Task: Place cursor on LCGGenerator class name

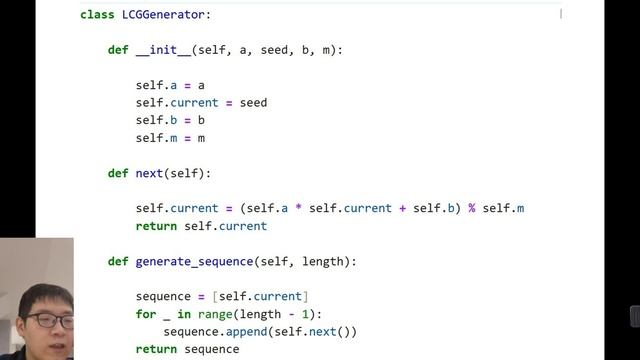Action: pos(163,15)
